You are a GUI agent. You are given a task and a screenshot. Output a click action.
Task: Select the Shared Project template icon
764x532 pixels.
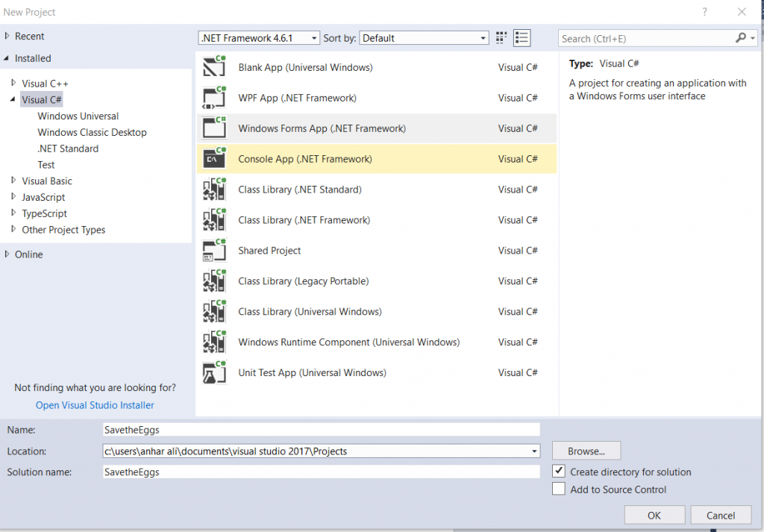(x=214, y=250)
